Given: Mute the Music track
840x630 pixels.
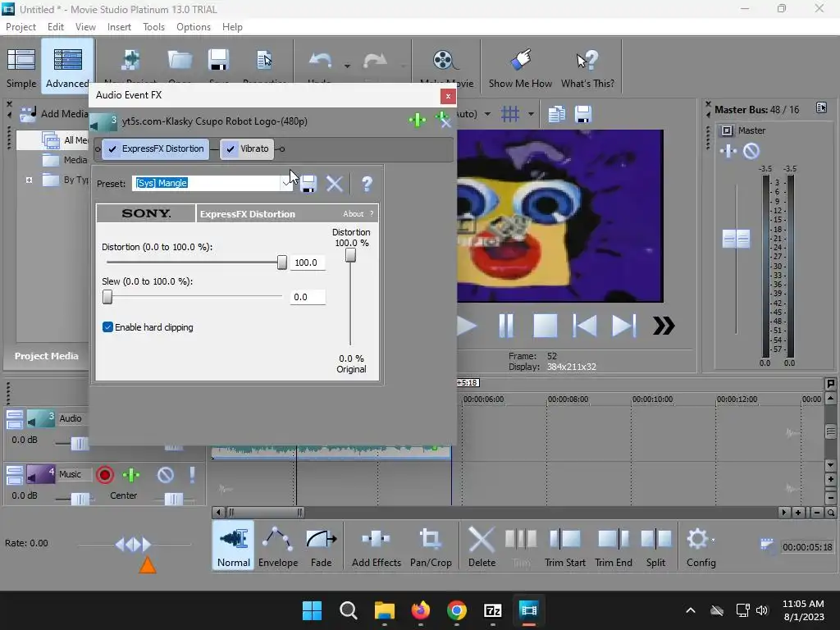Looking at the screenshot, I should [165, 475].
